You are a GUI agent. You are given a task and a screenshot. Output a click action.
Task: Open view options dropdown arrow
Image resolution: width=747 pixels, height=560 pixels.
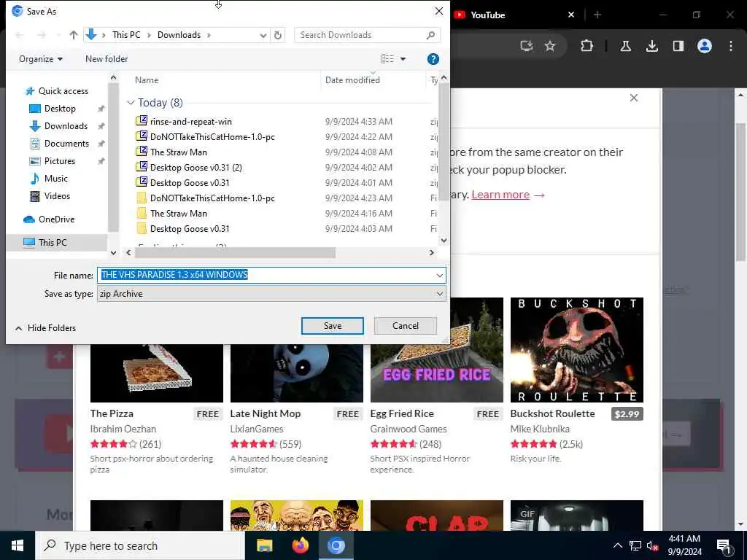point(403,59)
